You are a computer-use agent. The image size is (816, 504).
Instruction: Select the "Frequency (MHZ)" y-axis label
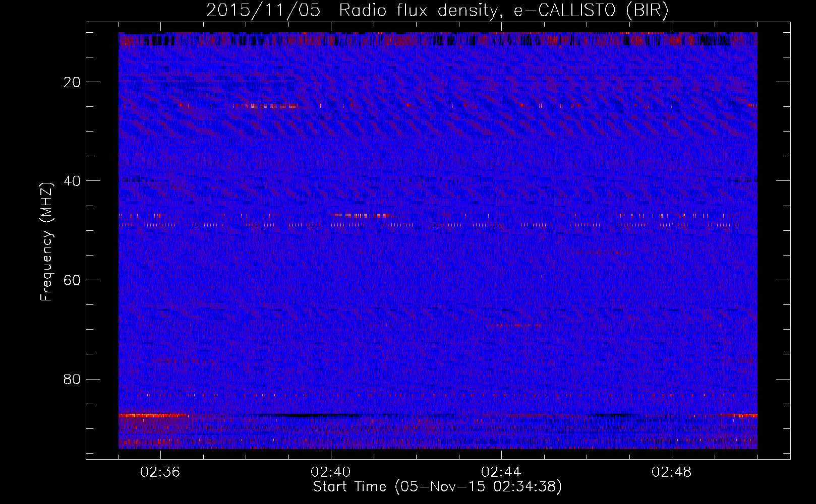point(46,242)
